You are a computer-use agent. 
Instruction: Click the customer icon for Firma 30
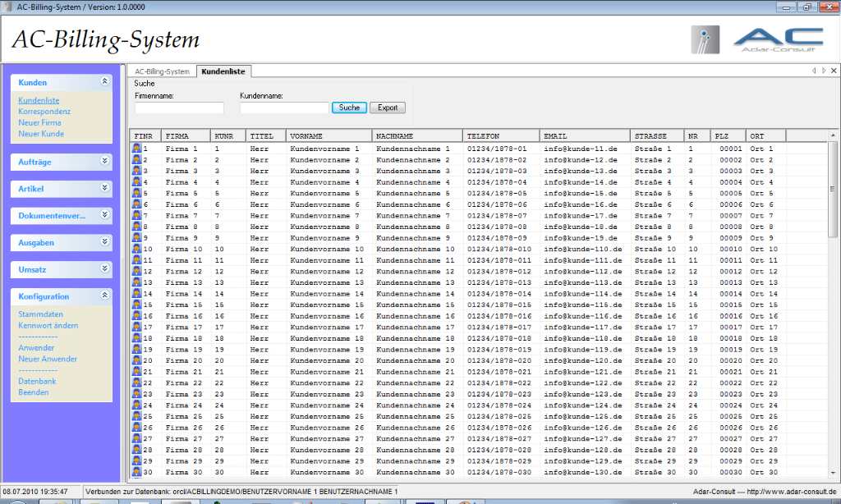point(137,472)
